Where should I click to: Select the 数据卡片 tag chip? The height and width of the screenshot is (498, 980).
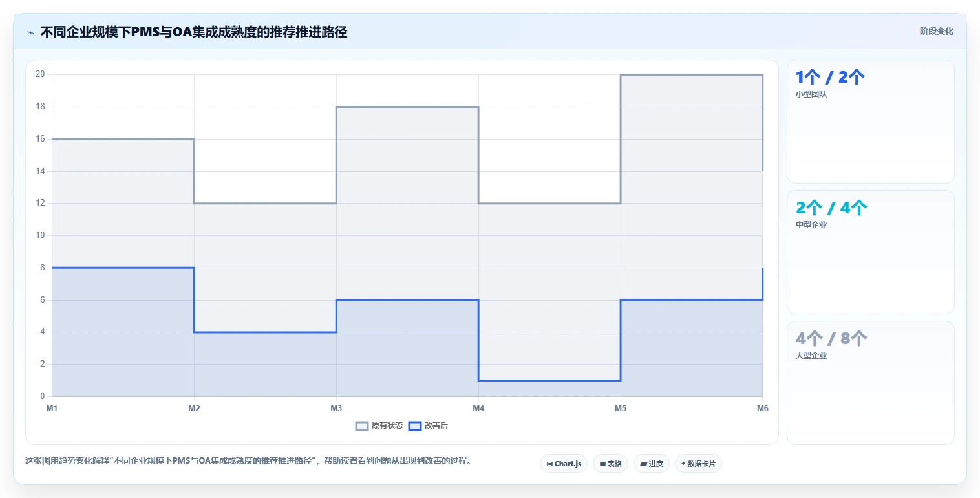click(698, 464)
